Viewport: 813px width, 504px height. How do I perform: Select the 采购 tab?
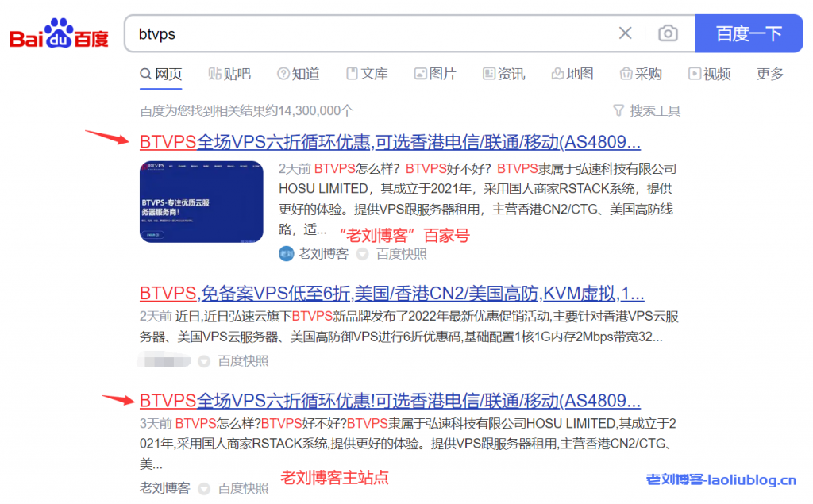pyautogui.click(x=641, y=74)
